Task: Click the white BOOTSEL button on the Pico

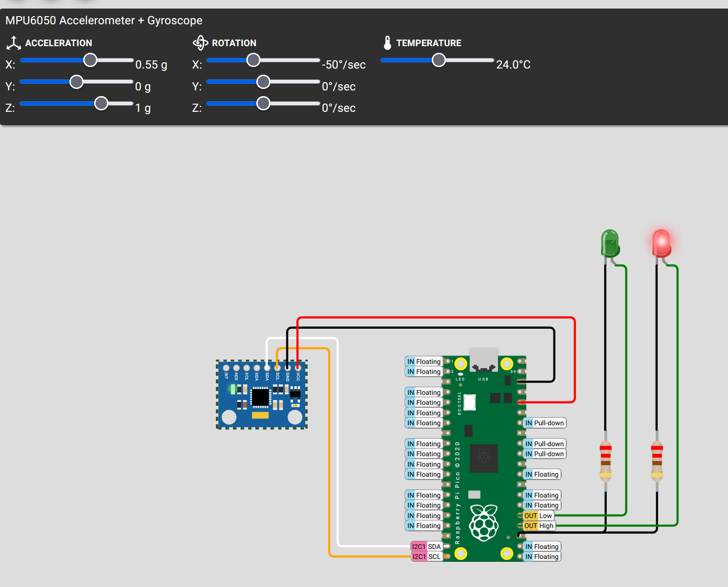Action: (469, 402)
